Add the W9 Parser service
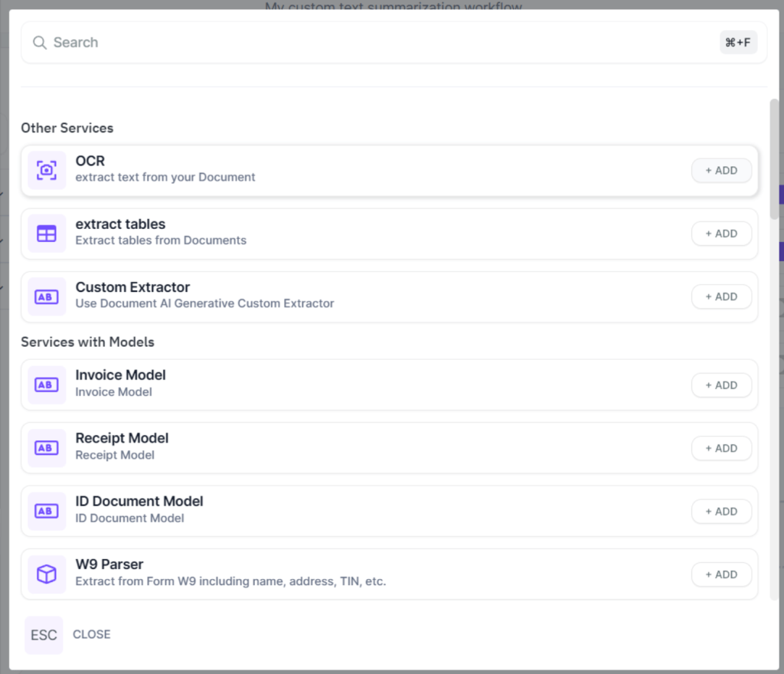 [720, 574]
